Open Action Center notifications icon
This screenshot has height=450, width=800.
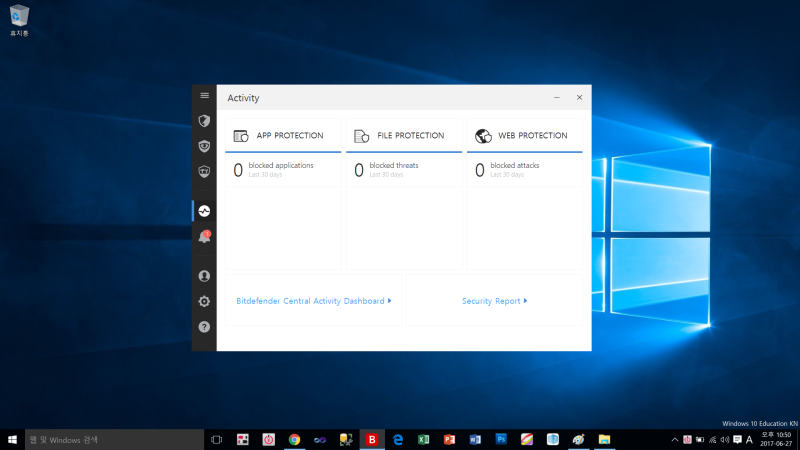tap(737, 439)
